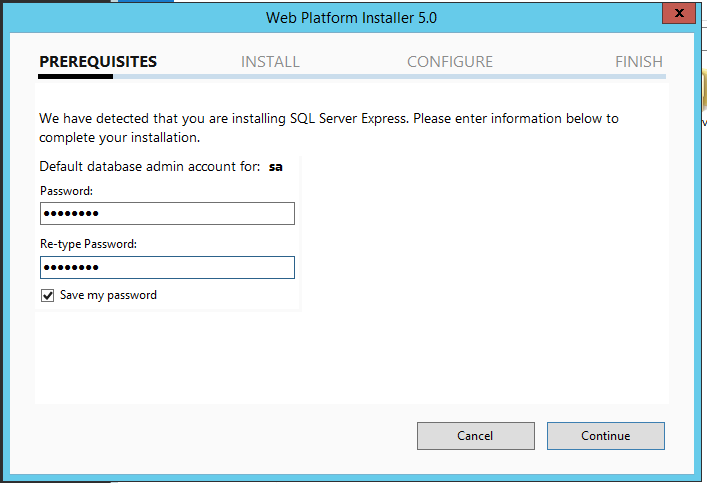707x483 pixels.
Task: Click the 'Password:' field label
Action: [x=66, y=191]
